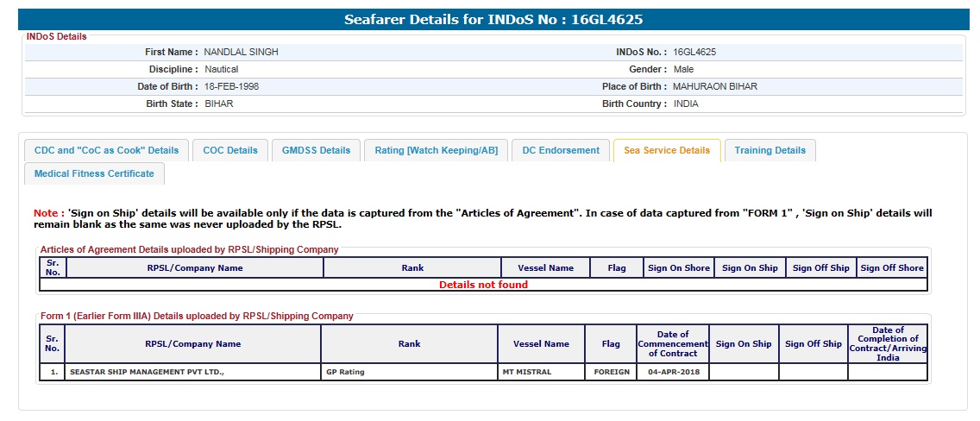
Task: Click the INDoS No. value 16GL4625
Action: 694,52
